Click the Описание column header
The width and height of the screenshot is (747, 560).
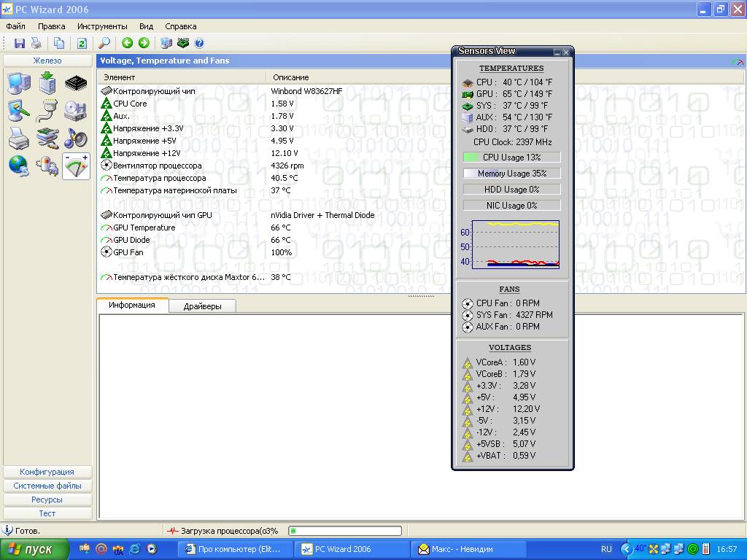(291, 77)
